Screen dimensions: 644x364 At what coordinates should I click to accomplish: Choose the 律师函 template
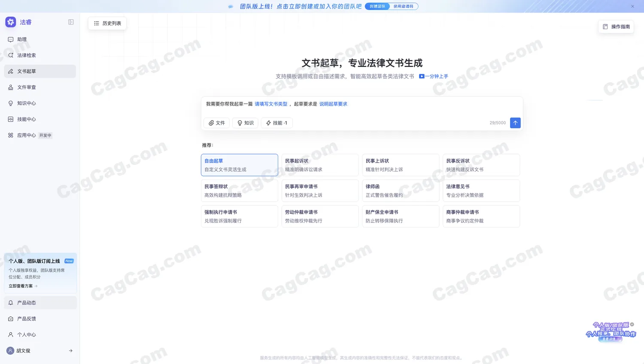[x=401, y=191]
